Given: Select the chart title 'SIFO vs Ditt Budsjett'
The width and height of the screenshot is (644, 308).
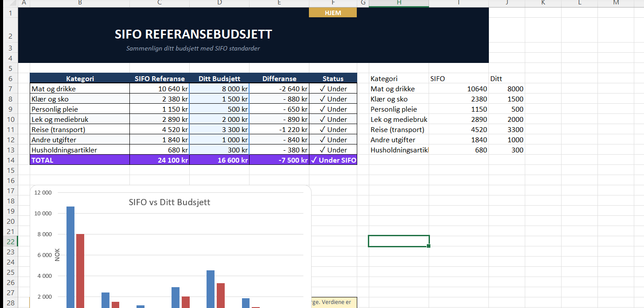Looking at the screenshot, I should 169,202.
